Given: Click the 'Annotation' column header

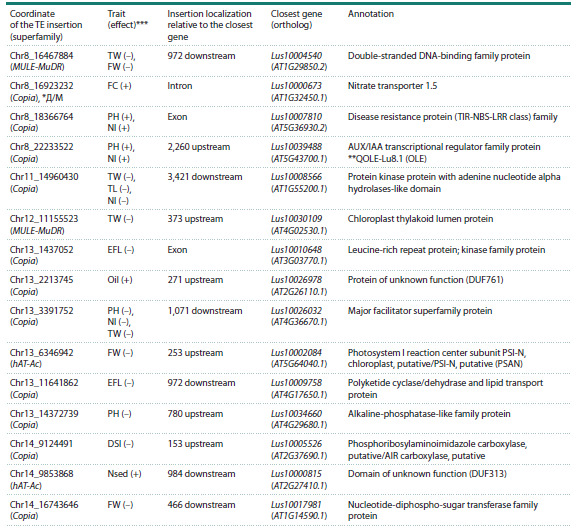Looking at the screenshot, I should pyautogui.click(x=371, y=14).
